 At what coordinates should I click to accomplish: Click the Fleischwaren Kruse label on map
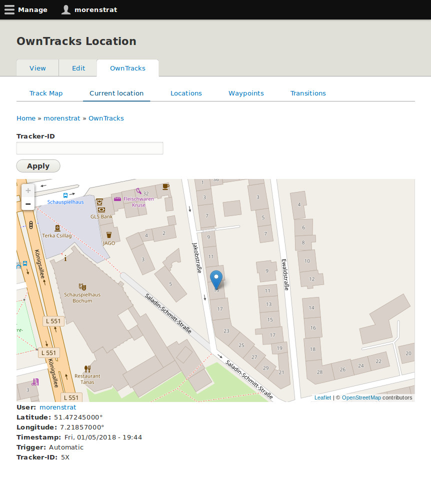click(x=138, y=202)
